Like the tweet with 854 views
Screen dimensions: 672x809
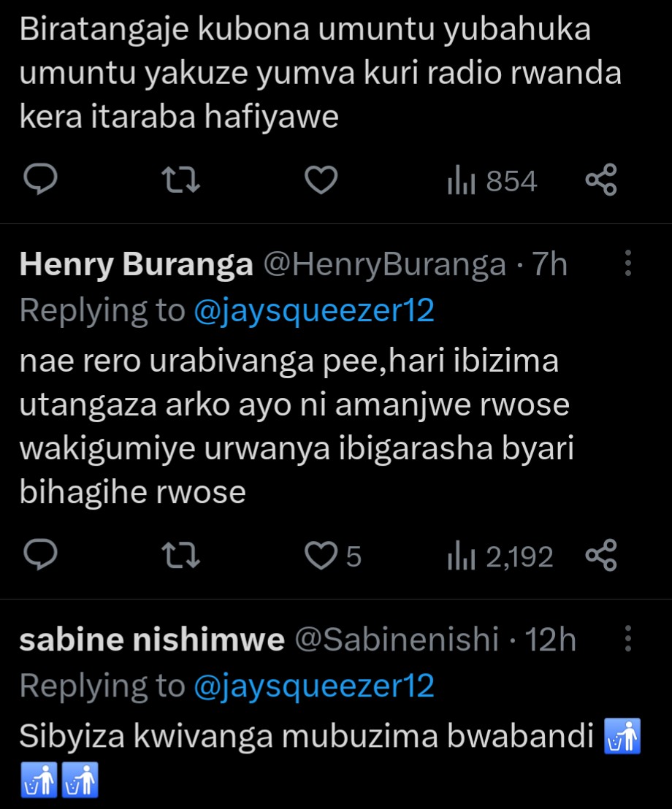(320, 180)
